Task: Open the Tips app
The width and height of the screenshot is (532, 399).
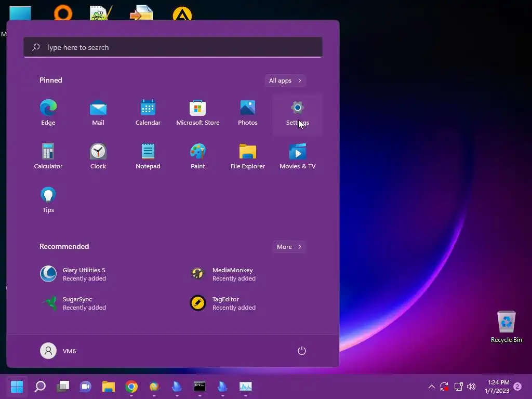Action: [48, 200]
